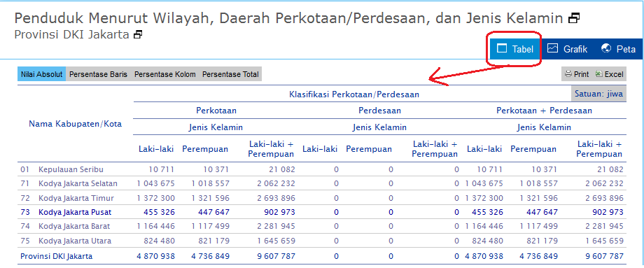Click the chart icon on Grafik tab
The image size is (644, 268).
[x=552, y=48]
